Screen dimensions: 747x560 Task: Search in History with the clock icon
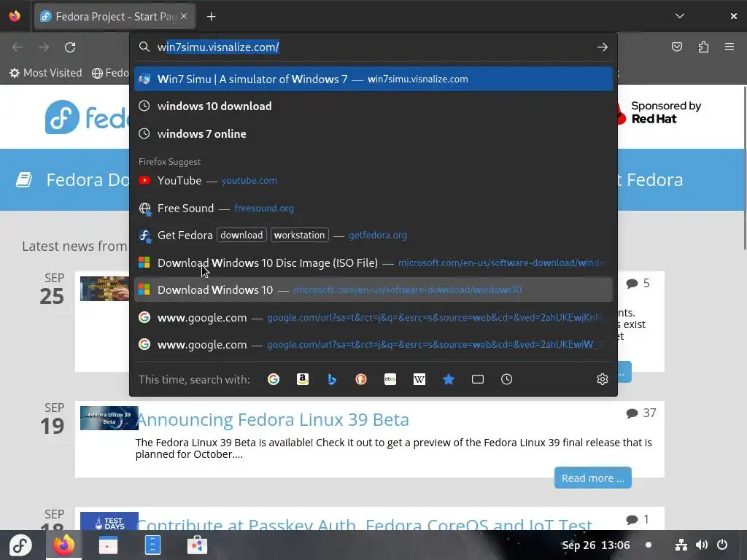pyautogui.click(x=506, y=379)
